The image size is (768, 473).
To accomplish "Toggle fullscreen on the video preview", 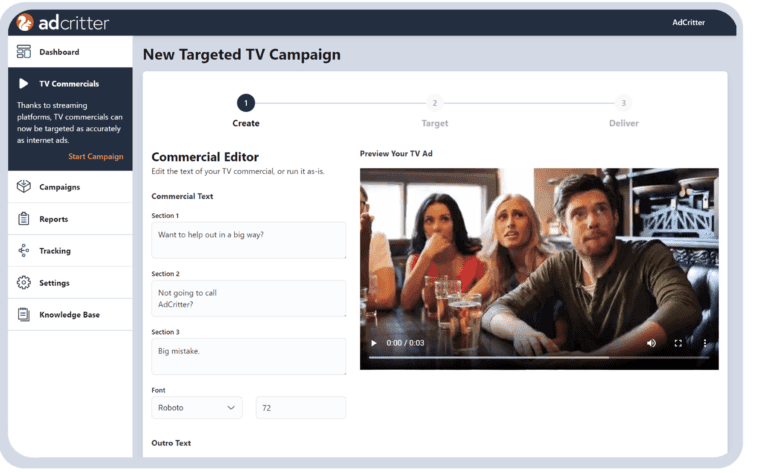I will tap(678, 343).
